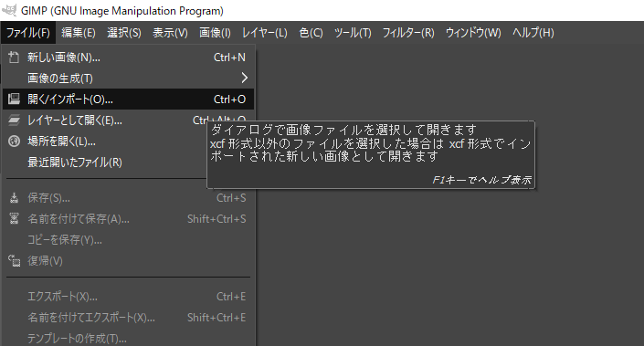This screenshot has width=644, height=346.
Task: Choose 新しい画像(N)... menu entry
Action: [128, 57]
